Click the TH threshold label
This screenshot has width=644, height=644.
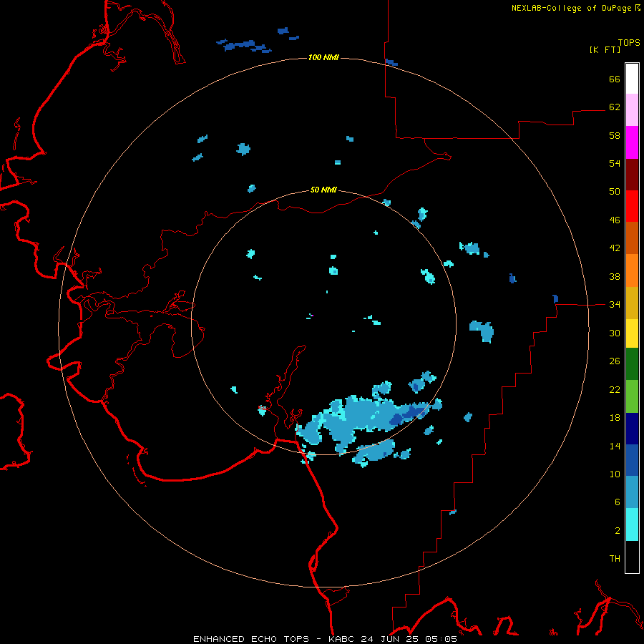(x=615, y=559)
